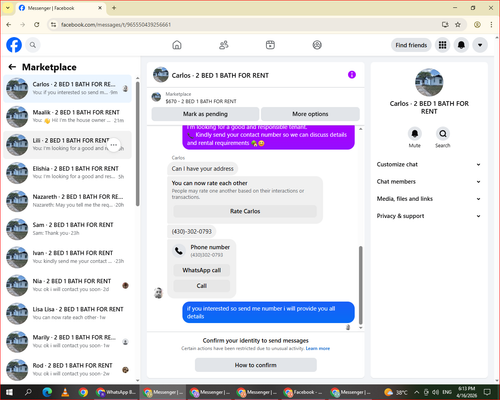
Task: Click Carlos profile picture in right panel
Action: pyautogui.click(x=429, y=82)
